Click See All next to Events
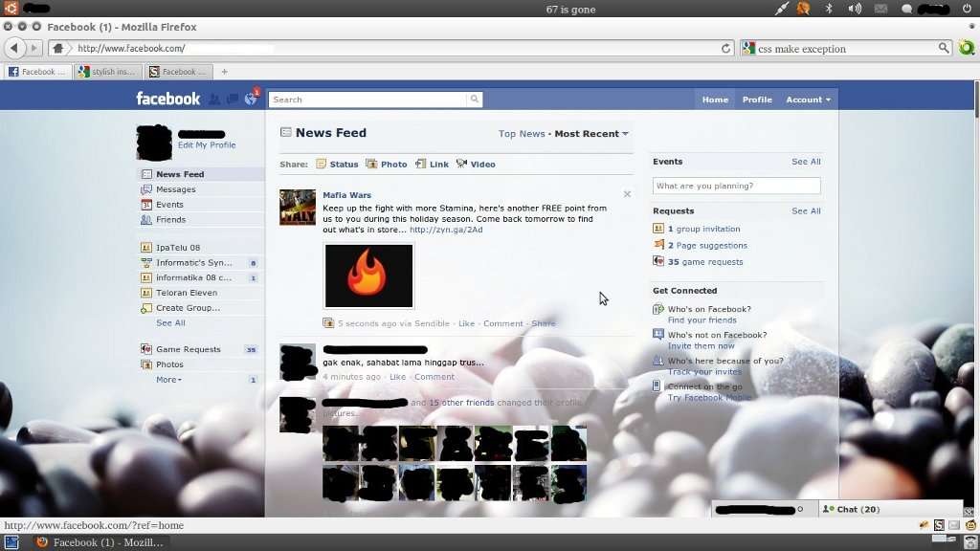The height and width of the screenshot is (551, 980). 806,161
